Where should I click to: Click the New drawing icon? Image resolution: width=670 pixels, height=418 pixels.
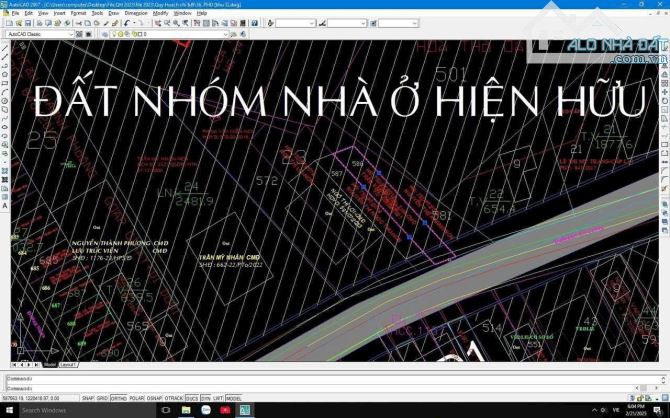[x=5, y=23]
